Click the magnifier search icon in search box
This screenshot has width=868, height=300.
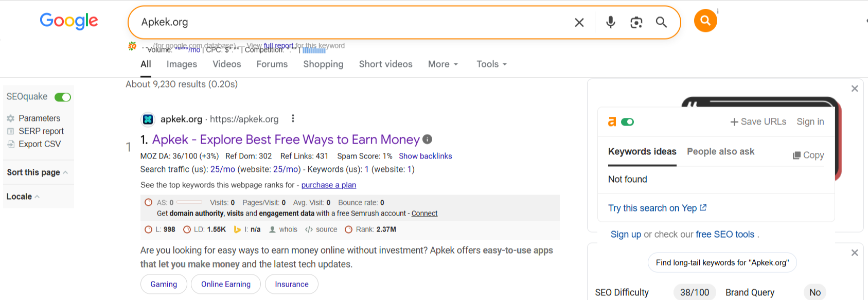tap(661, 22)
